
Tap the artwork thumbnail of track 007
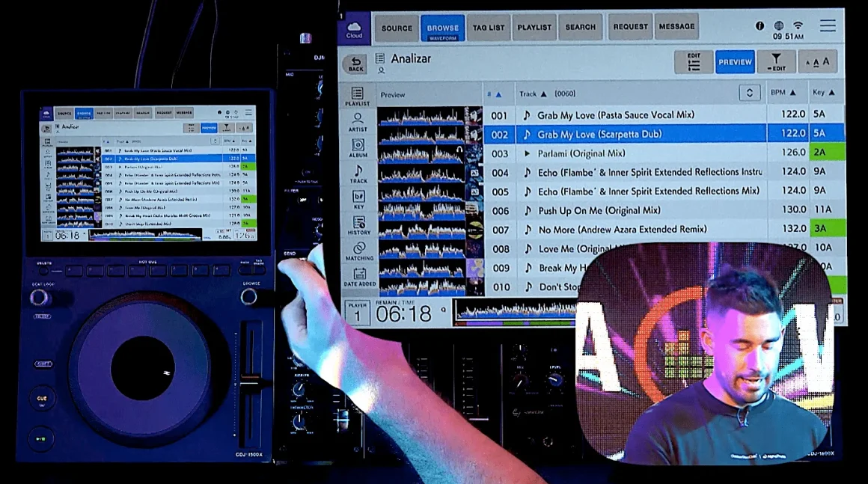pyautogui.click(x=474, y=230)
